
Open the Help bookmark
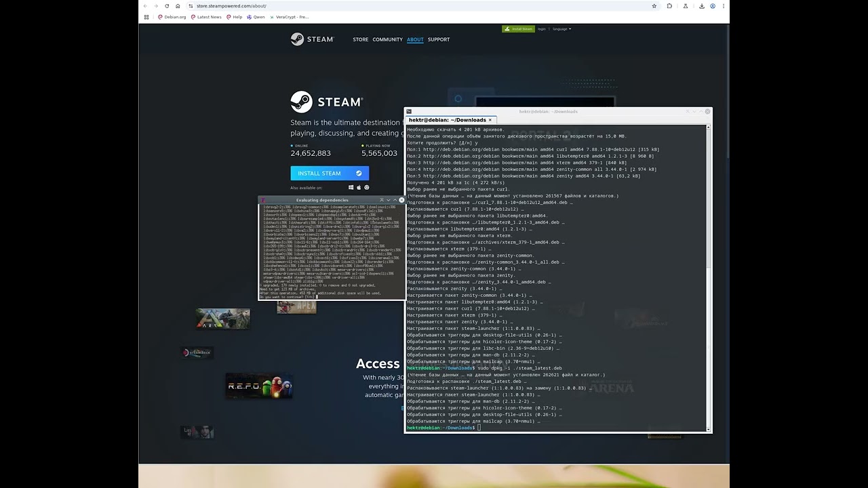click(x=234, y=17)
